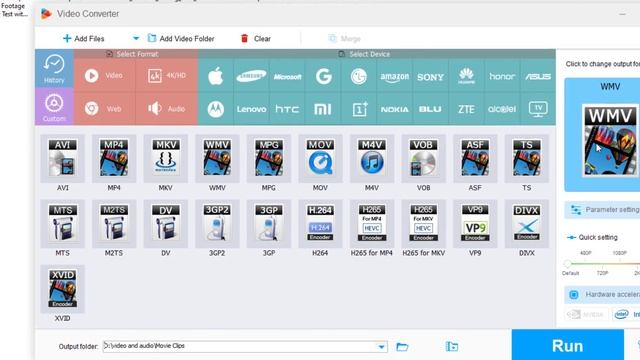Open the Web format category

(104, 109)
